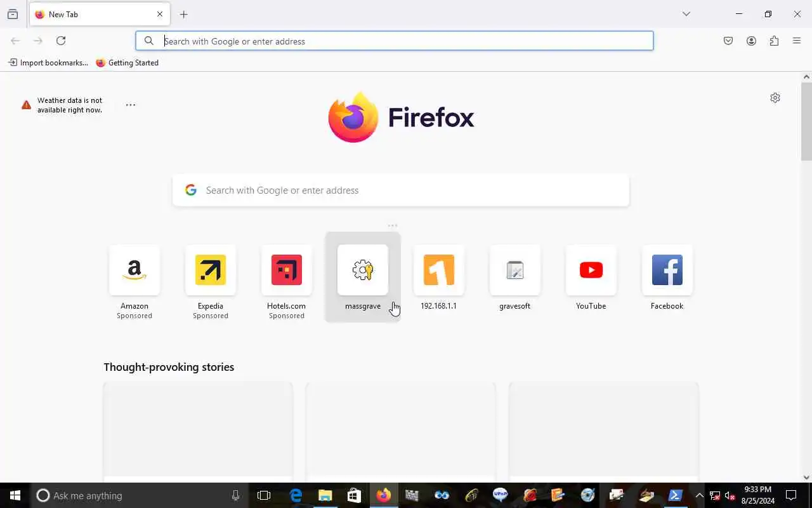Expand the list all tabs dropdown

[686, 14]
